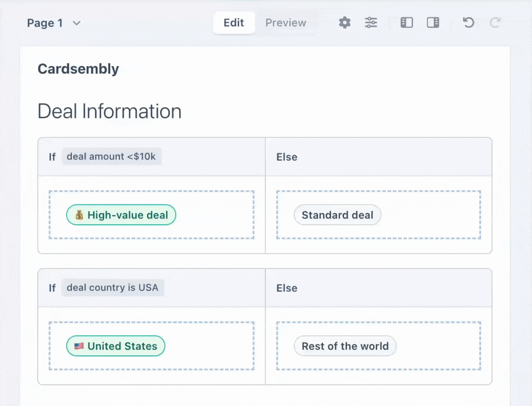This screenshot has width=532, height=406.
Task: Edit the 'deal country is USA' condition
Action: point(112,288)
